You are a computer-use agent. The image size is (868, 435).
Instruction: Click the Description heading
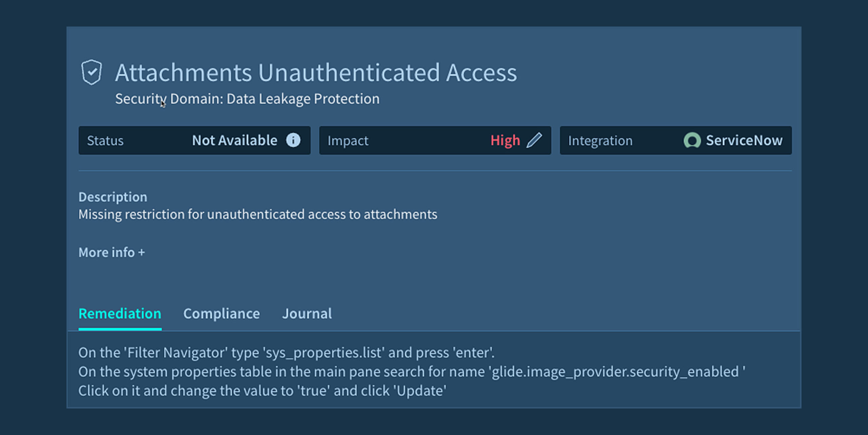click(113, 197)
